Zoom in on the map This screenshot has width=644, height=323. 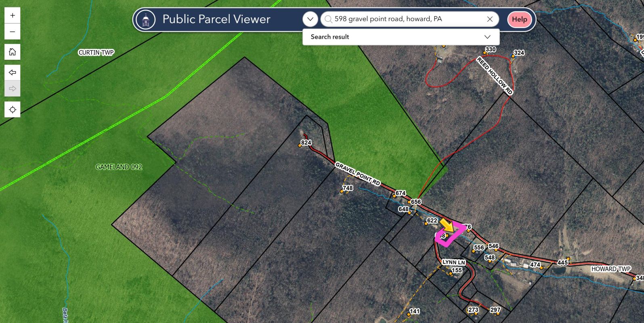tap(13, 15)
